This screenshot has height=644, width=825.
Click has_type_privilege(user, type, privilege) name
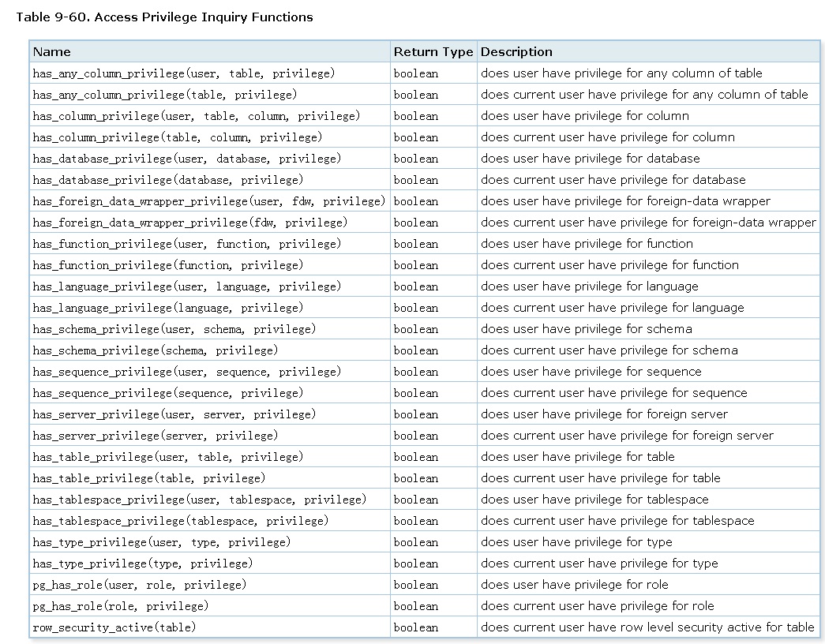click(x=162, y=542)
